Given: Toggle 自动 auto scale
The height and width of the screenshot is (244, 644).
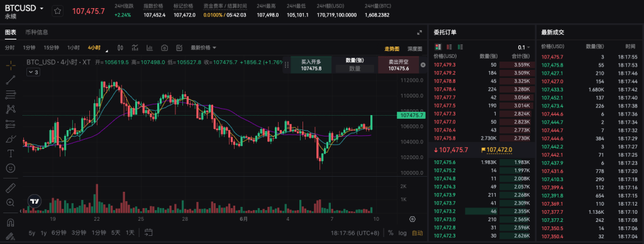Looking at the screenshot, I should [x=418, y=233].
